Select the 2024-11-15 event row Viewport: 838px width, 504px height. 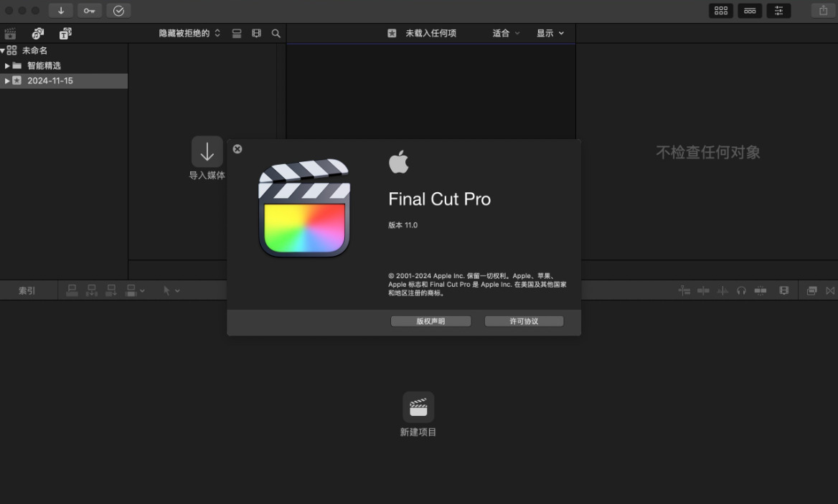64,80
